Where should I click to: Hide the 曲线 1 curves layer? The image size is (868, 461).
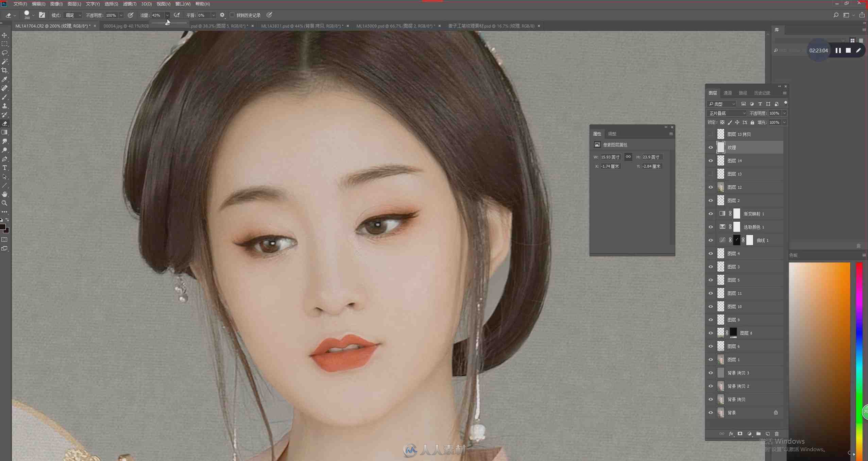point(711,240)
